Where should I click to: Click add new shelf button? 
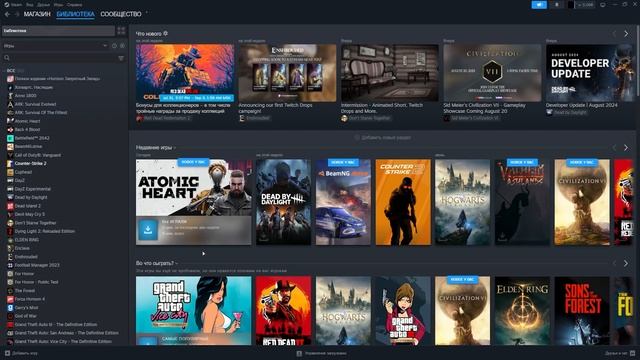click(382, 138)
